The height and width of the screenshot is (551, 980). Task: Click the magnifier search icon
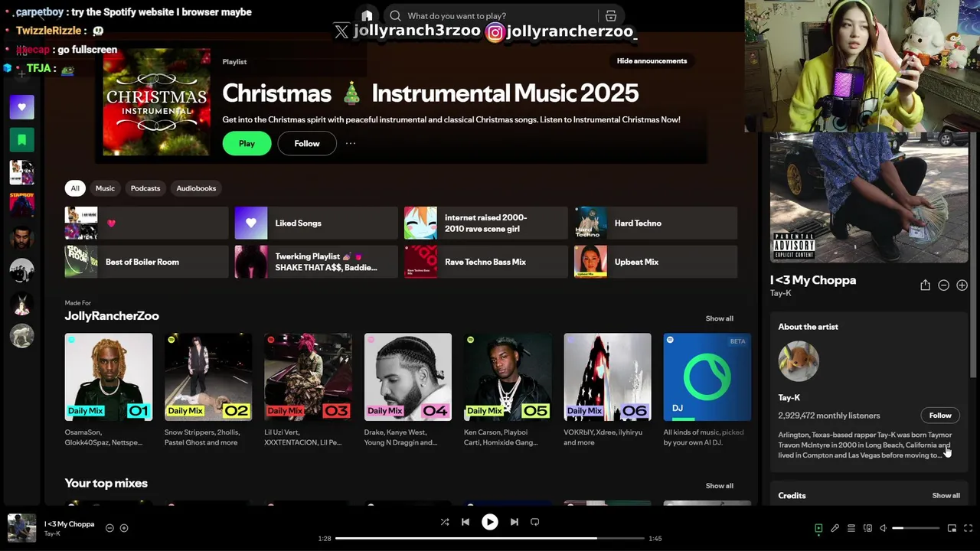coord(395,15)
